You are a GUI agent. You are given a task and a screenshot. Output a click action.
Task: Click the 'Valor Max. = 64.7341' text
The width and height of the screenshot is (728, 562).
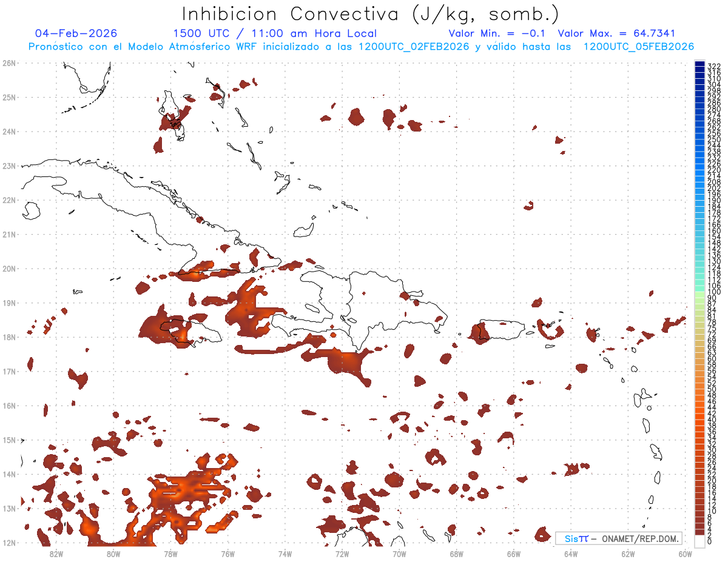616,33
